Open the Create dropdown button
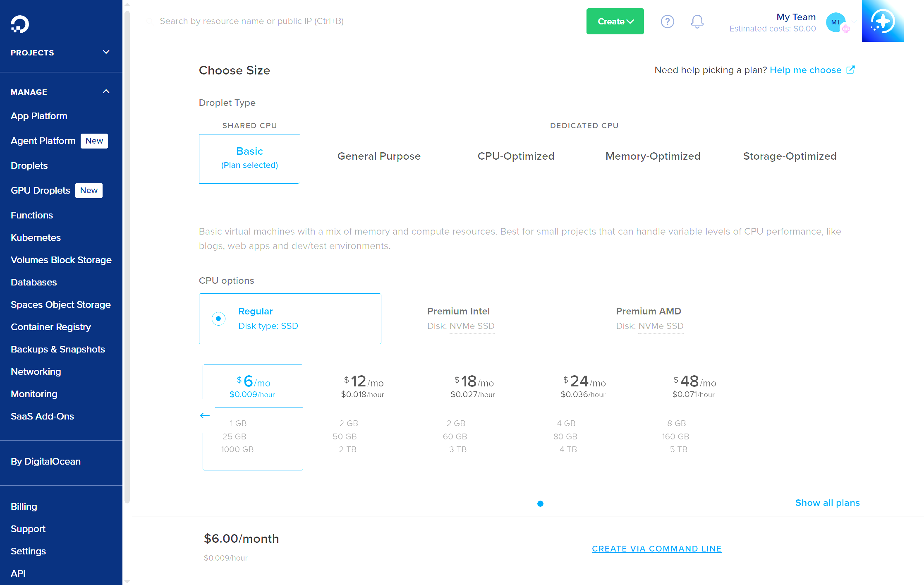 (615, 22)
